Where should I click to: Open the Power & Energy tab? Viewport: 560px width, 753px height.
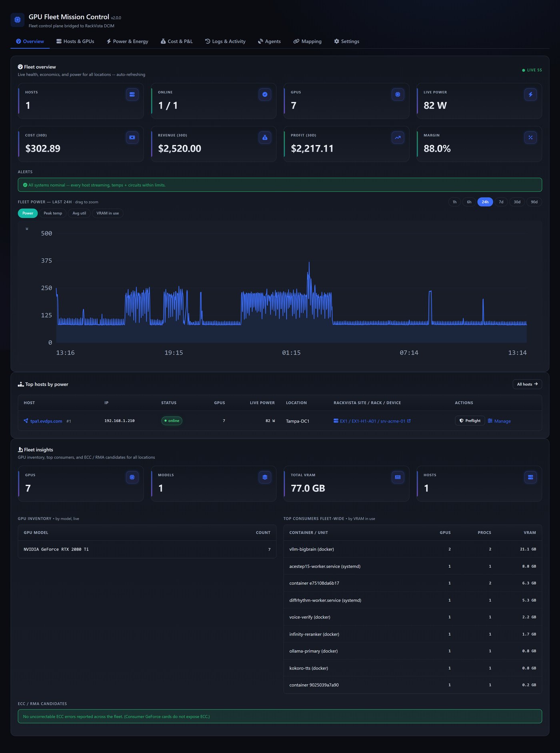pyautogui.click(x=127, y=42)
